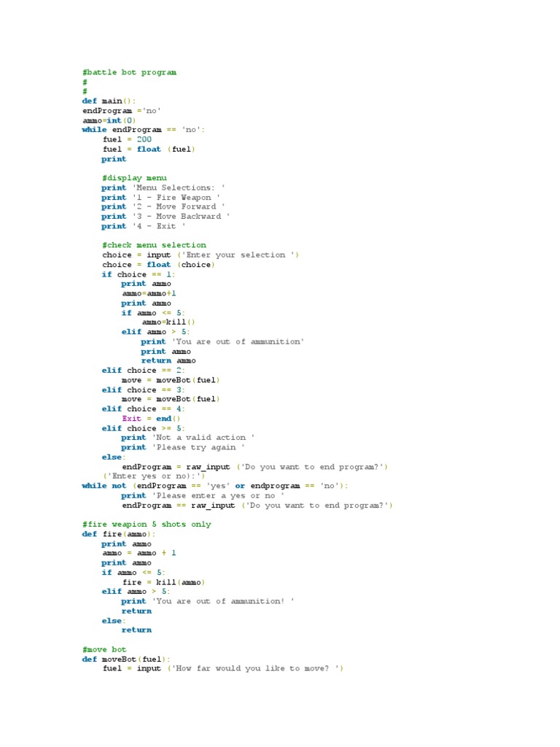The height and width of the screenshot is (747, 560).
Task: Click the 'ammo=kill()' line
Action: click(168, 322)
